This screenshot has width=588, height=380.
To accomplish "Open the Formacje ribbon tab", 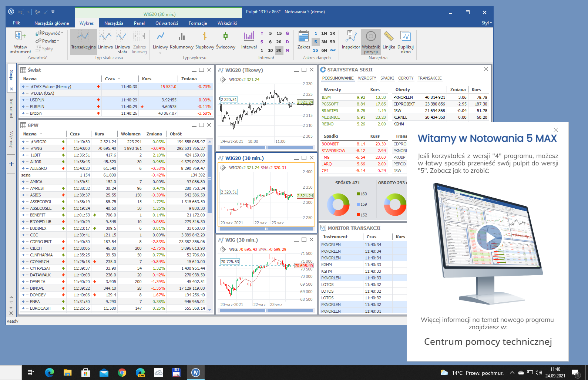I will [198, 23].
